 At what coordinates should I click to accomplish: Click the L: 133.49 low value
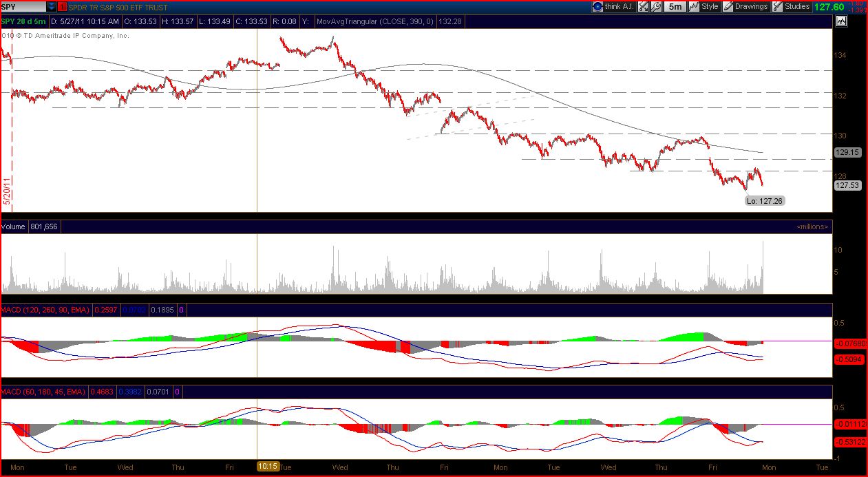click(215, 21)
